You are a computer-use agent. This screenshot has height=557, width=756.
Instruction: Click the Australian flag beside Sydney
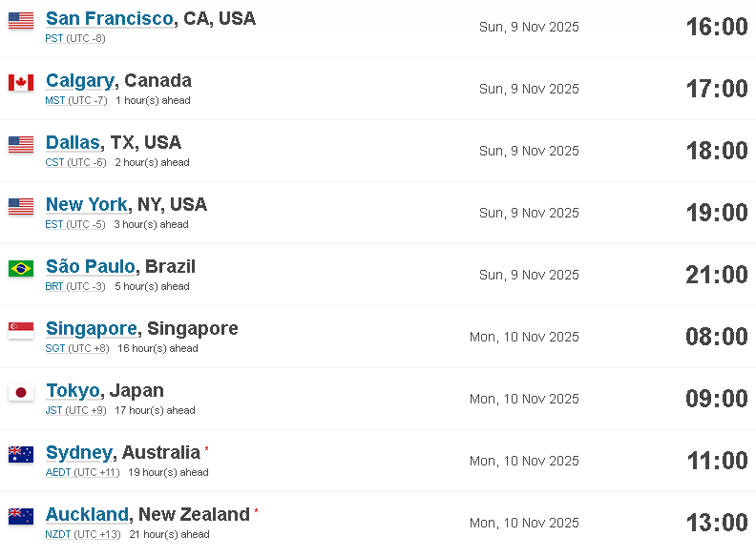coord(21,454)
